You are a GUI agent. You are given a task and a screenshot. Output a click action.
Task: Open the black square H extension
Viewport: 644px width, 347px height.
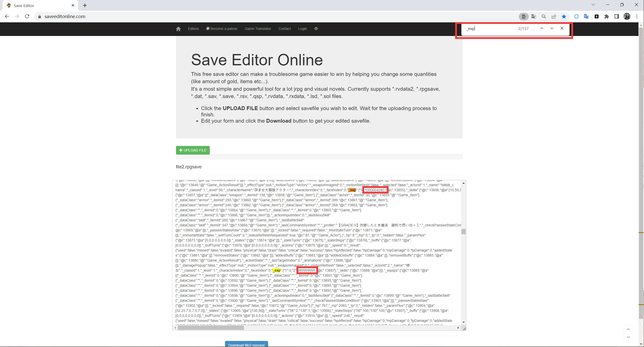[x=596, y=17]
